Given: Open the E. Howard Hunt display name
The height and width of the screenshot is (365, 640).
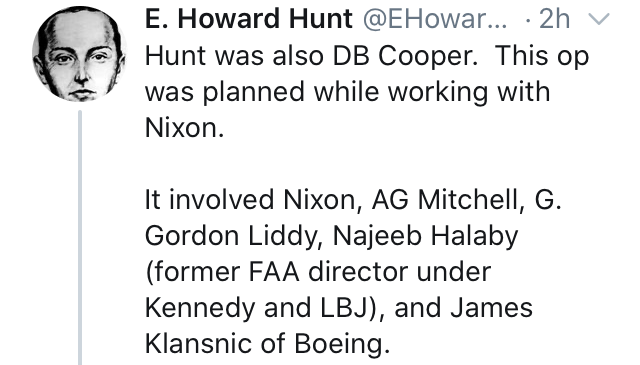Looking at the screenshot, I should pos(249,19).
